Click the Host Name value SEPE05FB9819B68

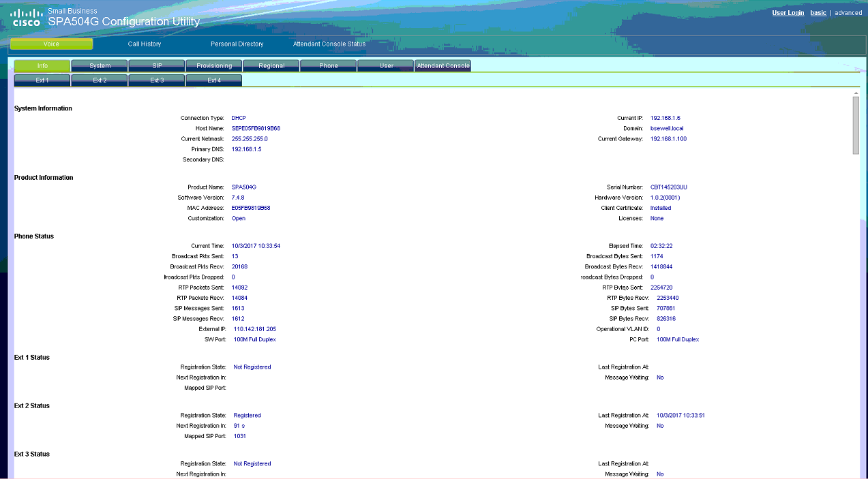coord(256,128)
